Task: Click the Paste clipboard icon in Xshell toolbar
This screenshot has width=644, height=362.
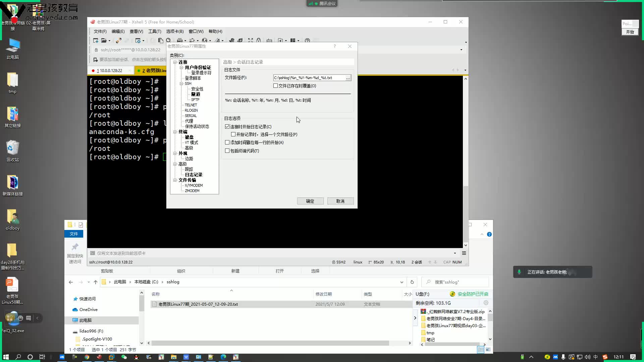Action: click(x=161, y=41)
